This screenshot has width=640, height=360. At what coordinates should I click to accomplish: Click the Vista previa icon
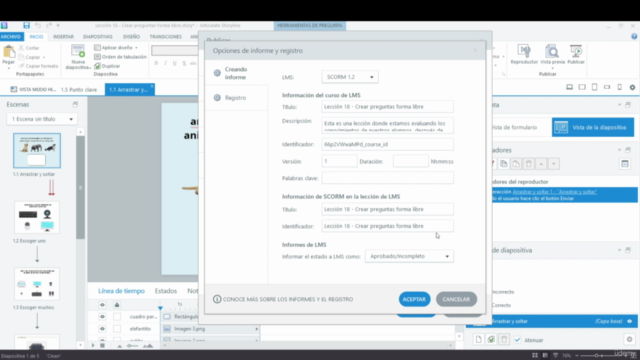point(552,51)
